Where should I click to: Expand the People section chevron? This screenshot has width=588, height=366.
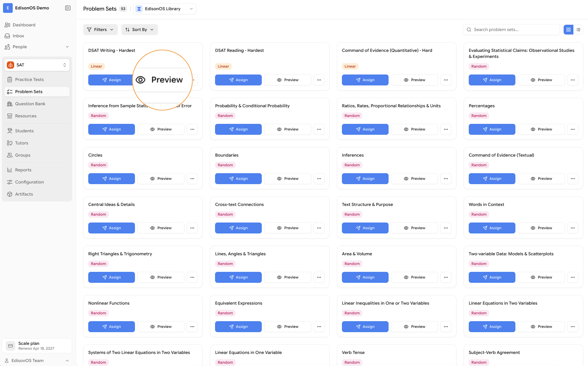click(67, 47)
